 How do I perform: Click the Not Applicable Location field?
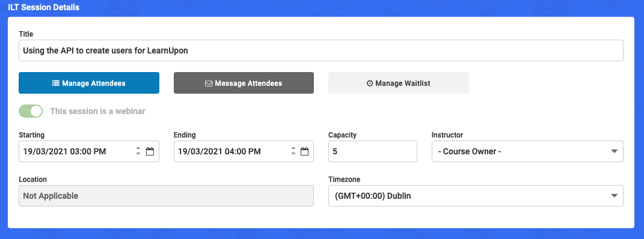click(x=166, y=196)
